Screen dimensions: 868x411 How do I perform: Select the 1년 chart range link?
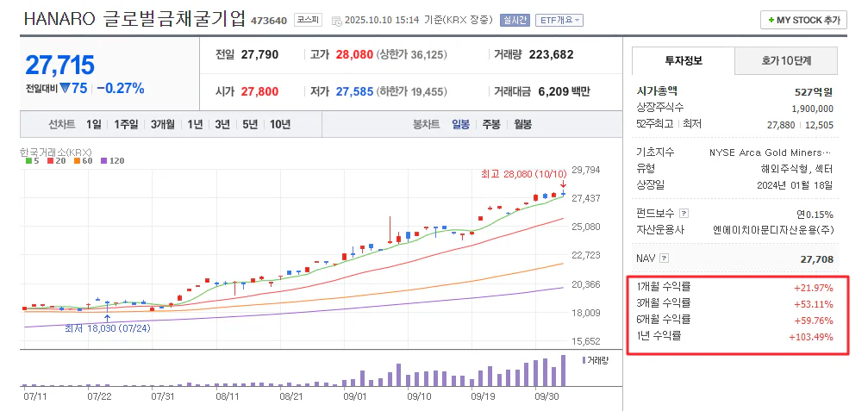click(x=195, y=124)
